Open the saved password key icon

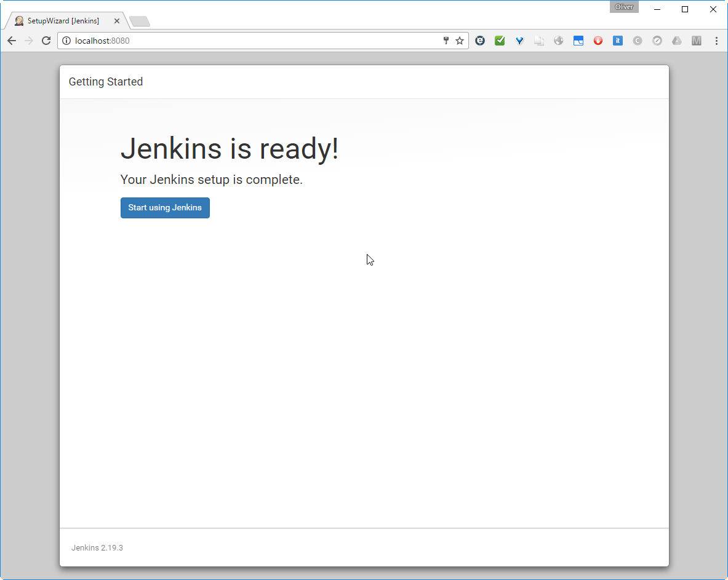446,41
